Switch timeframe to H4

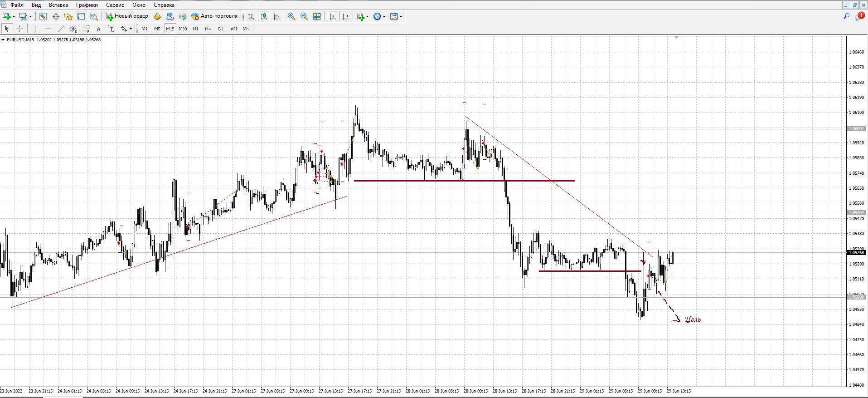208,29
